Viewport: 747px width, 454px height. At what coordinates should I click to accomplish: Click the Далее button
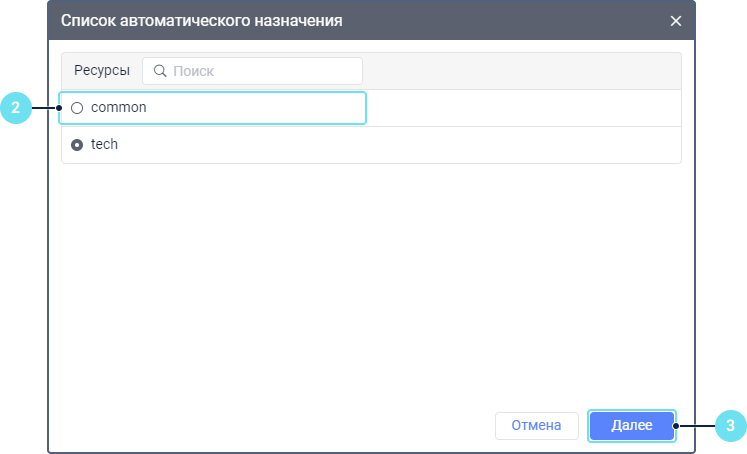tap(632, 425)
